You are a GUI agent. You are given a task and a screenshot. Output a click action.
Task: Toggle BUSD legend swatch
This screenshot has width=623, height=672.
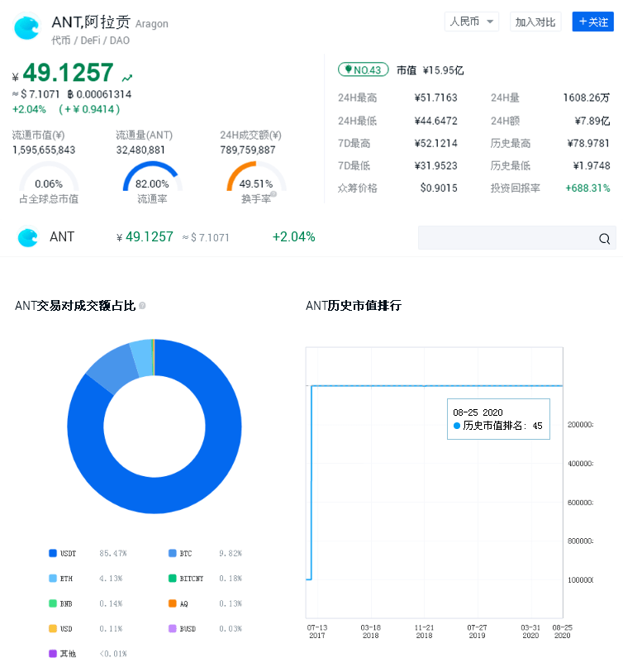coord(172,628)
